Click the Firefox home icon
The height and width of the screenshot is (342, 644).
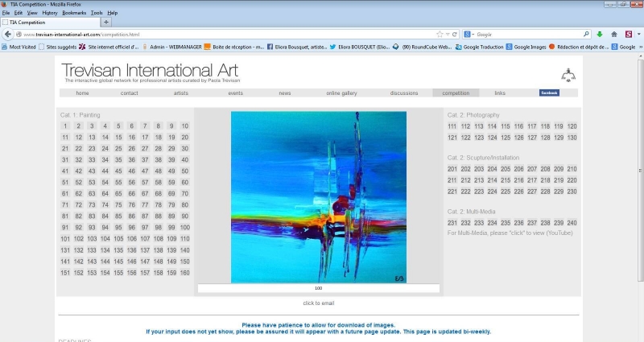click(614, 35)
